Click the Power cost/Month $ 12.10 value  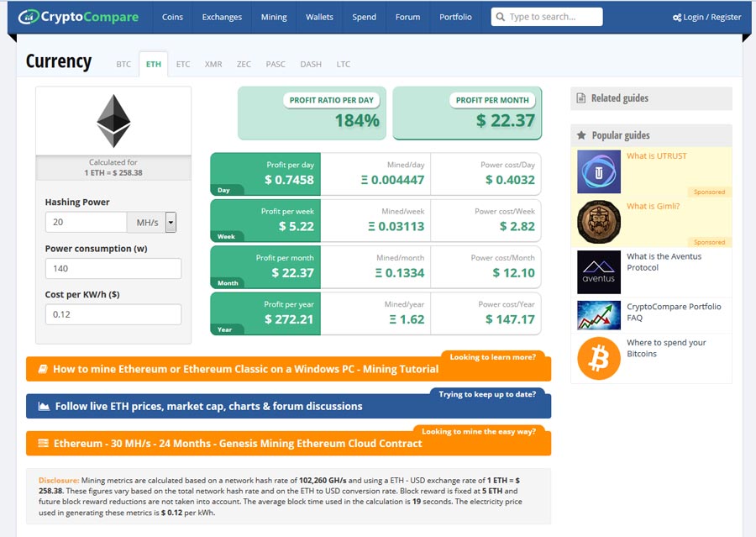pyautogui.click(x=513, y=273)
